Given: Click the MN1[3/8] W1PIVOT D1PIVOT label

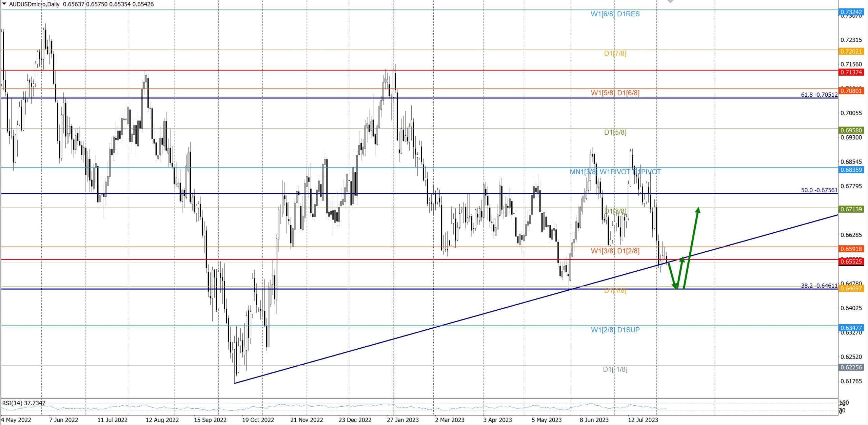Looking at the screenshot, I should tap(615, 172).
